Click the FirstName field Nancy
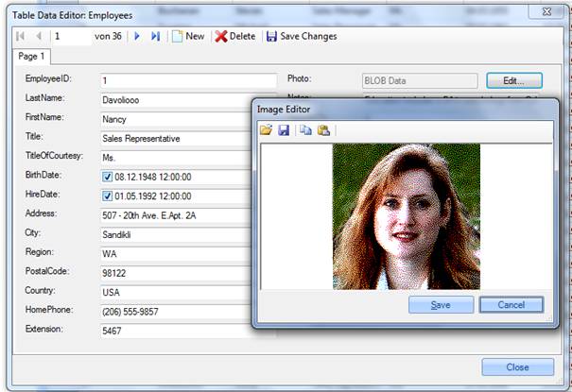 coord(176,119)
